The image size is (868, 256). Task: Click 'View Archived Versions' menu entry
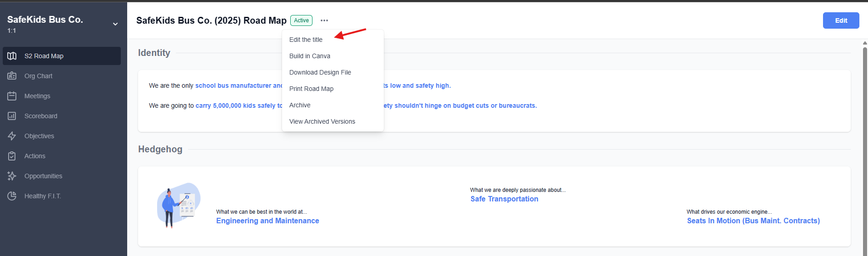322,121
